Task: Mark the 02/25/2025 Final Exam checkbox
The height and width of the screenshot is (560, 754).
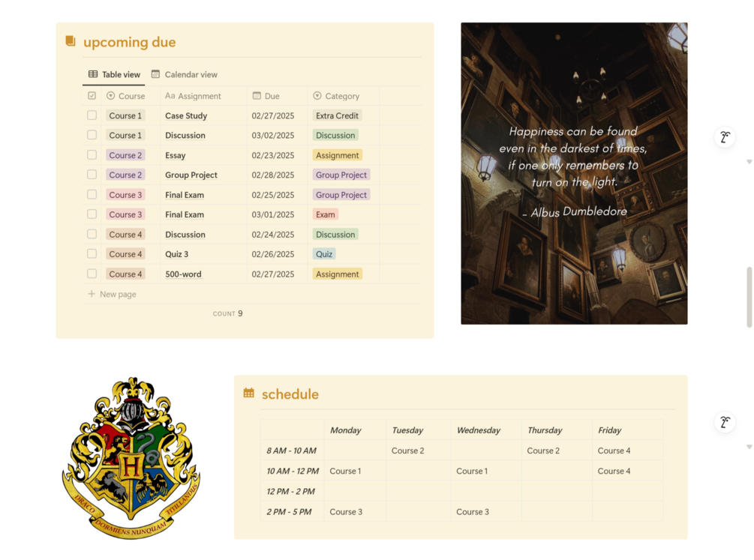Action: [x=92, y=194]
